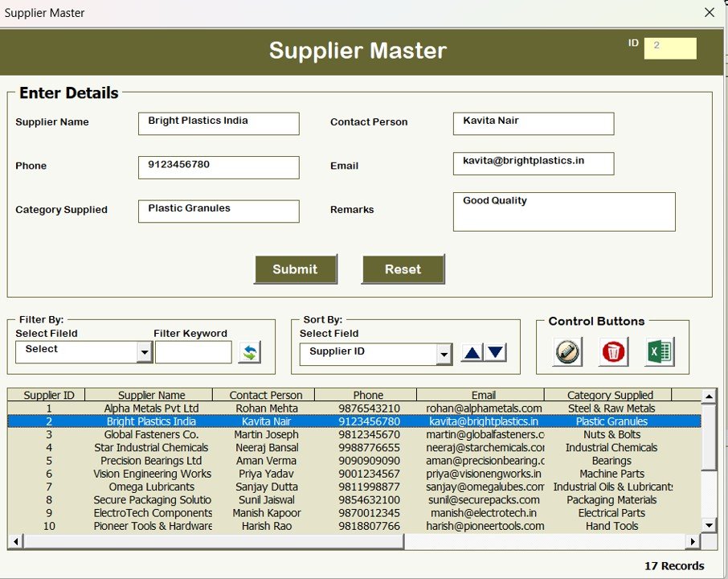Viewport: 728px width, 579px height.
Task: Click the Supplier Name text field
Action: pyautogui.click(x=218, y=123)
